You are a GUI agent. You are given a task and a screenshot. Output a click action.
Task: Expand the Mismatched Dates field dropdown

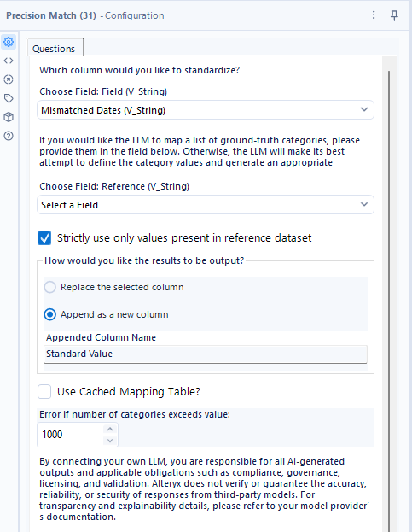click(x=206, y=110)
